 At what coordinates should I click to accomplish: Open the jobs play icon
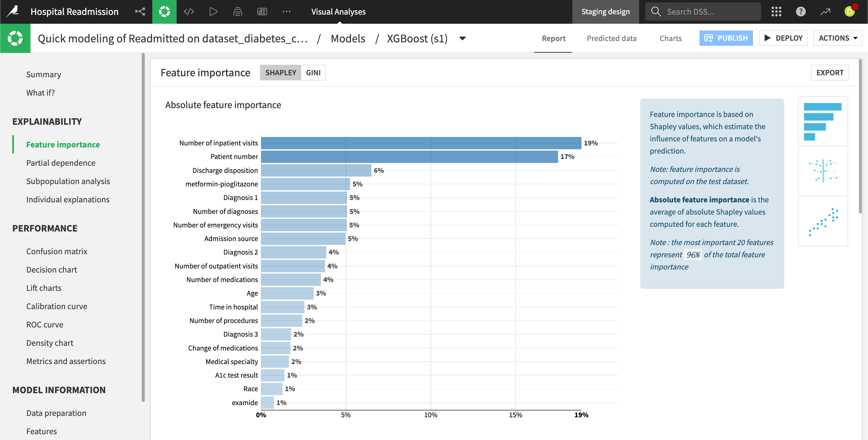(x=213, y=11)
